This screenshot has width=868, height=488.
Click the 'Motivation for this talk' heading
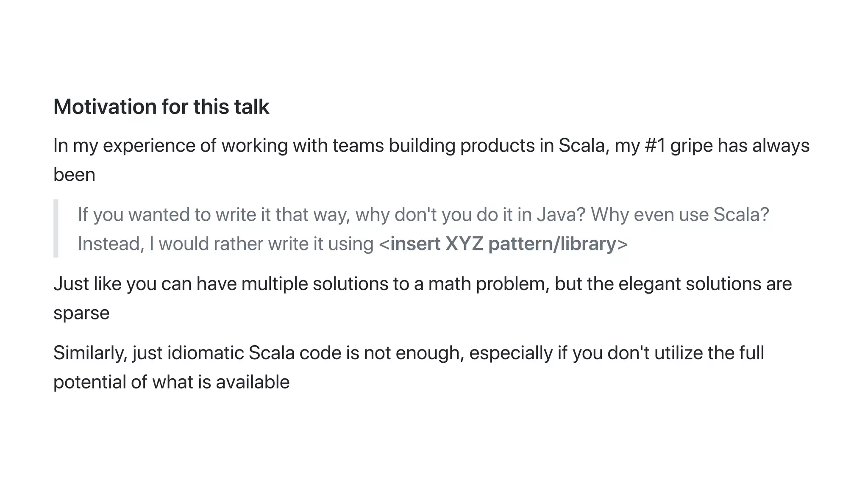pyautogui.click(x=161, y=107)
